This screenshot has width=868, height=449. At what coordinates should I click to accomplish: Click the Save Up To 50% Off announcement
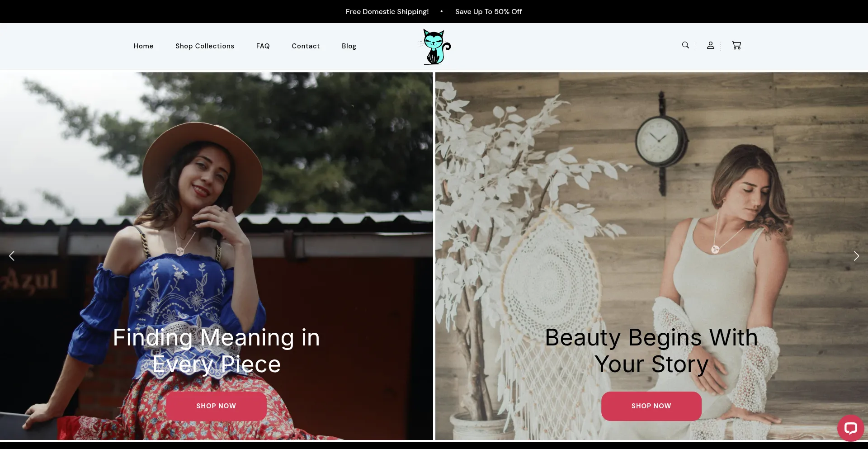click(x=488, y=12)
